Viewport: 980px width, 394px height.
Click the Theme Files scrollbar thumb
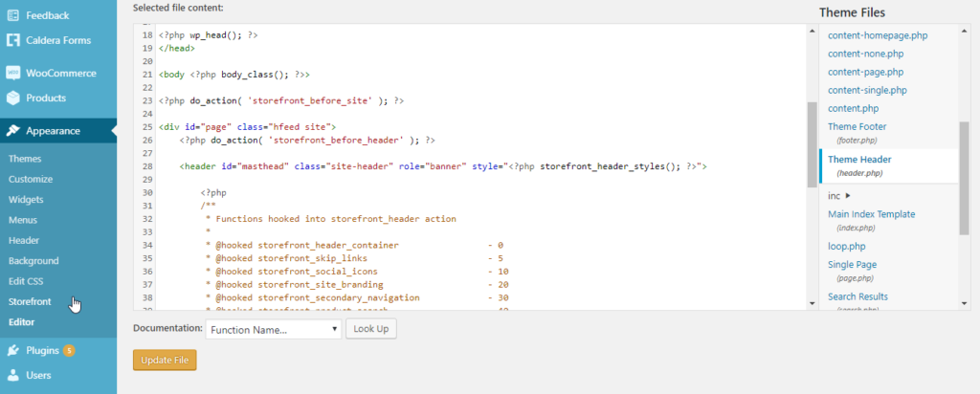tap(964, 178)
